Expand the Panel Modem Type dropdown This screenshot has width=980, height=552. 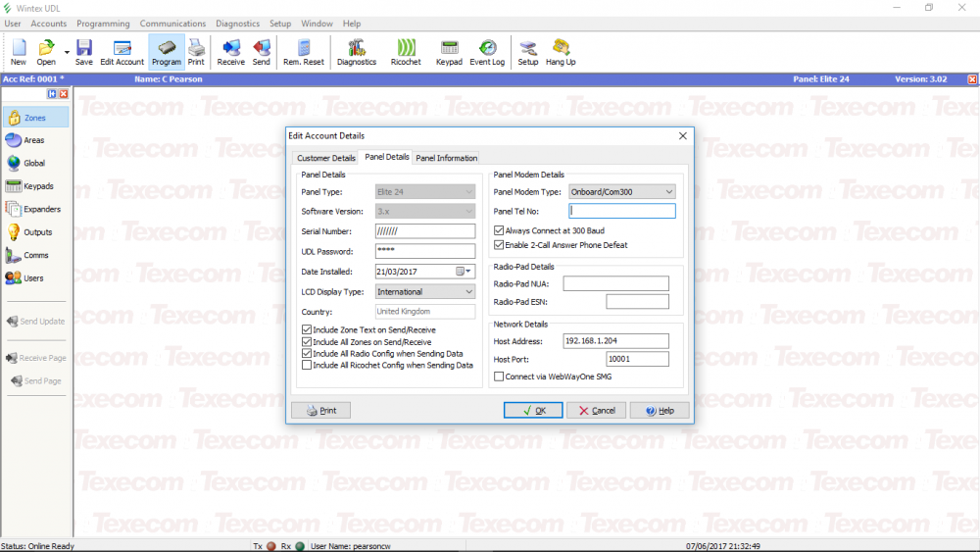coord(668,192)
